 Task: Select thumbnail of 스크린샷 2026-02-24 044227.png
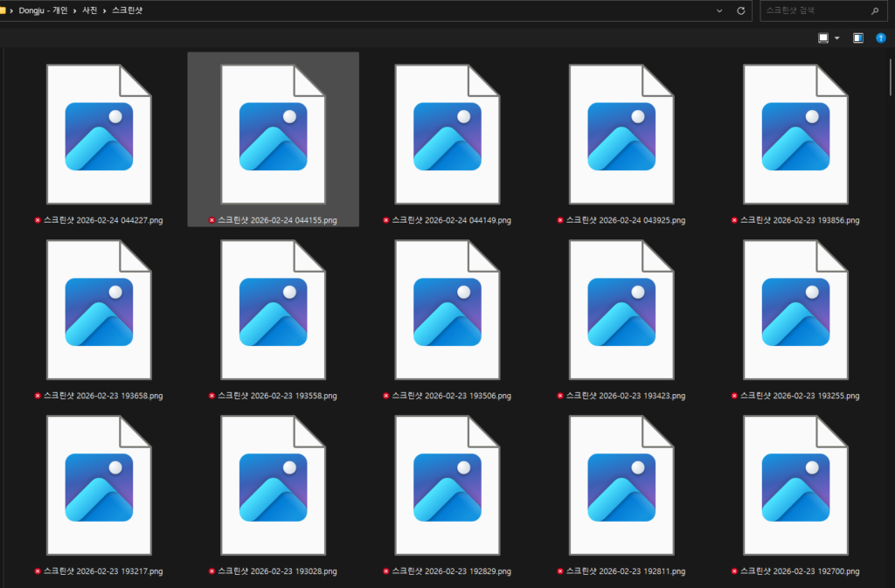[99, 135]
